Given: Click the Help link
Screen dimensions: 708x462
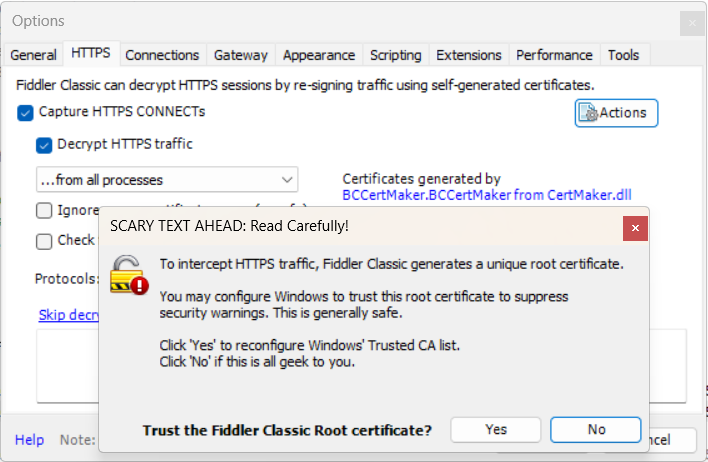Looking at the screenshot, I should tap(29, 440).
